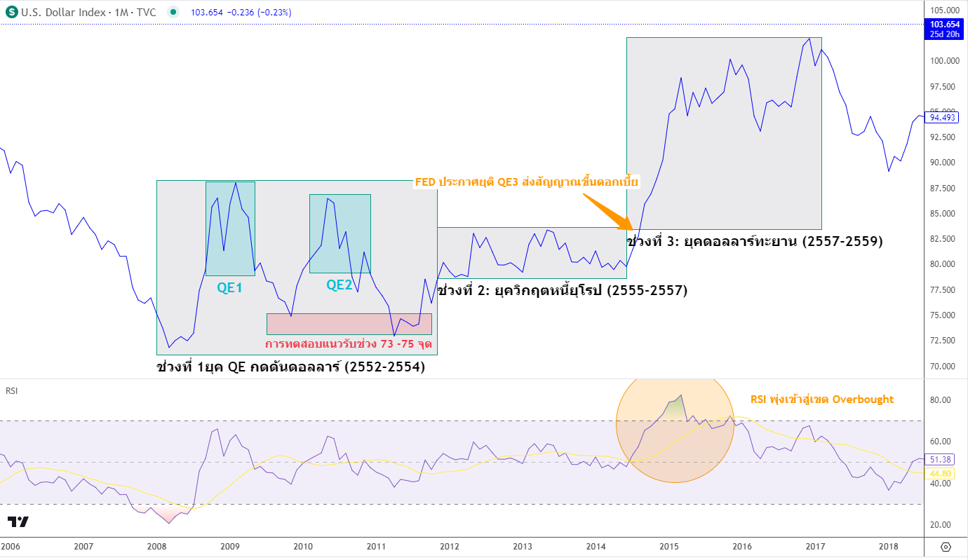This screenshot has height=560, width=968.
Task: Click price change text −0.236 (−0.23%)
Action: [x=259, y=13]
